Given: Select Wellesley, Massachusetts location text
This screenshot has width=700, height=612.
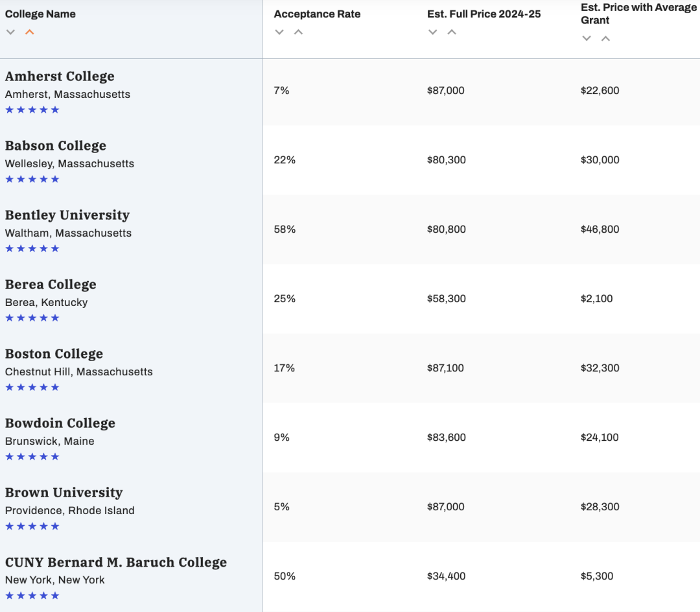Looking at the screenshot, I should click(69, 164).
